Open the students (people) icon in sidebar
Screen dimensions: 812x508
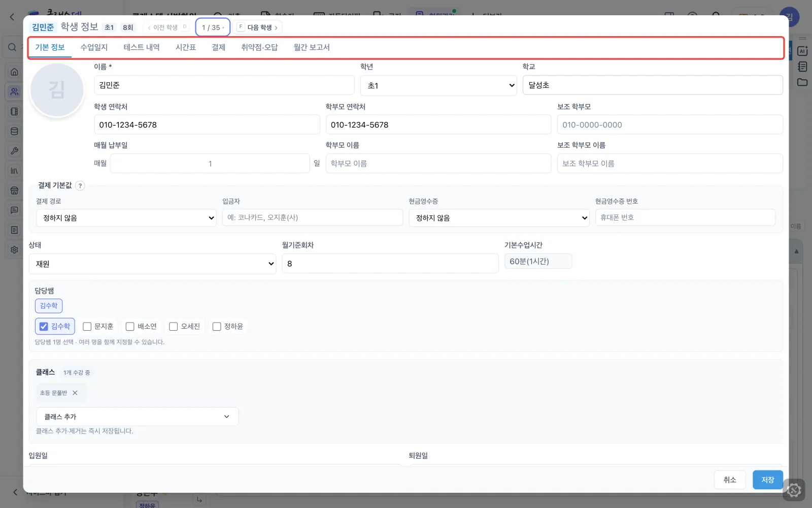14,91
